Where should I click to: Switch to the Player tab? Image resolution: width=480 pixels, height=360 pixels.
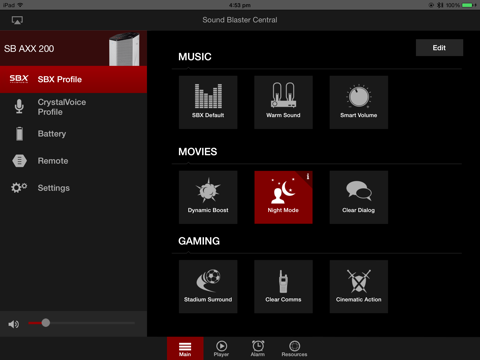pyautogui.click(x=221, y=348)
